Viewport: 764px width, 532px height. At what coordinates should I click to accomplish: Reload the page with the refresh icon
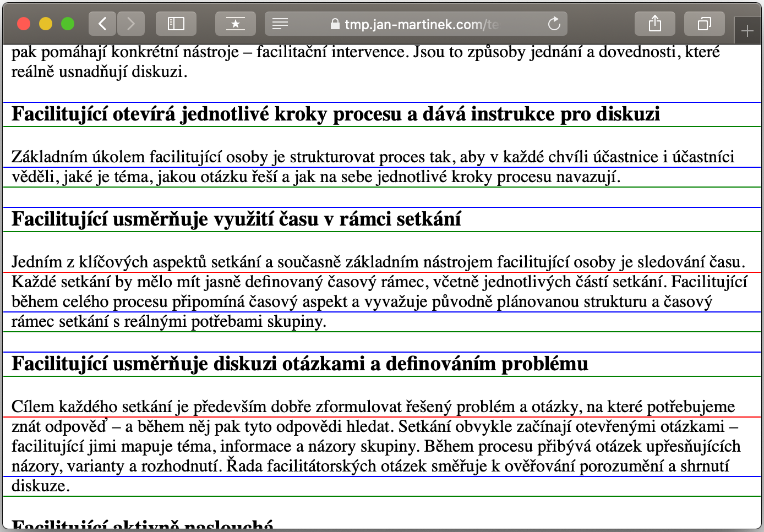554,24
